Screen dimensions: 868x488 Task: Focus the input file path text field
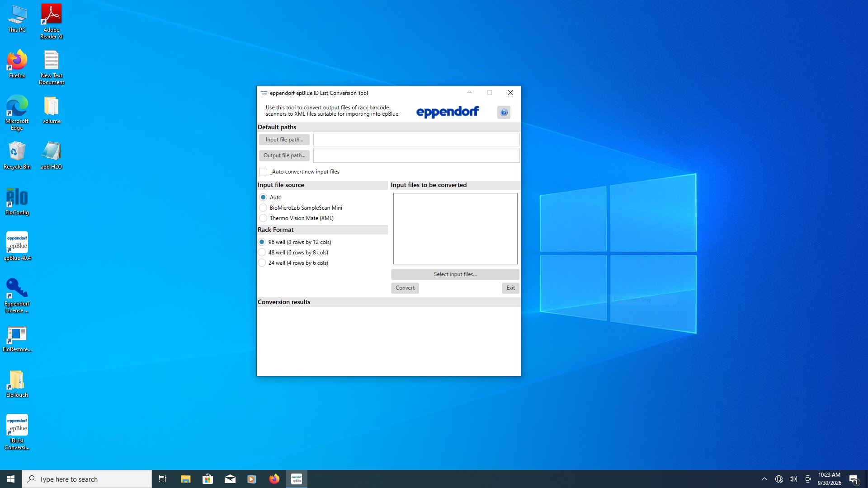[416, 140]
